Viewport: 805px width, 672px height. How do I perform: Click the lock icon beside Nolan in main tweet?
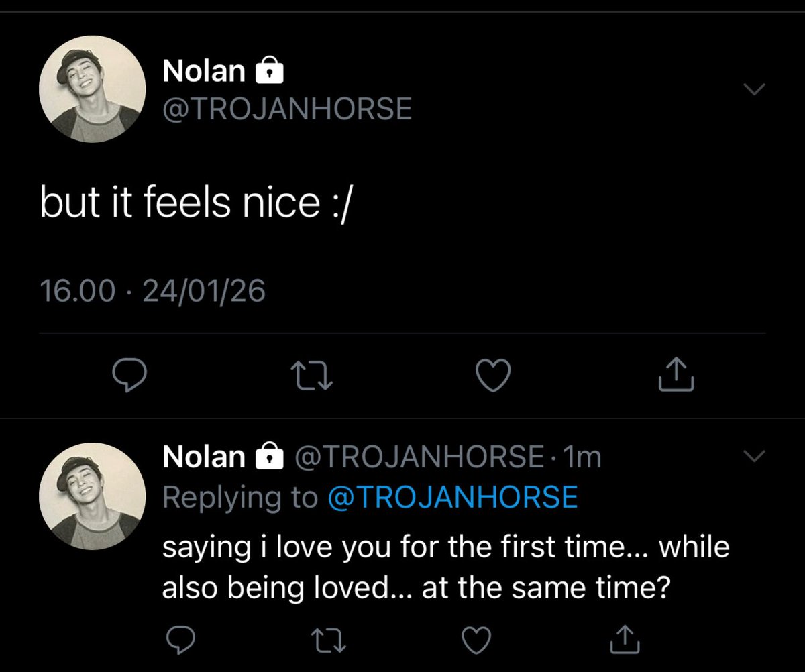tap(268, 71)
